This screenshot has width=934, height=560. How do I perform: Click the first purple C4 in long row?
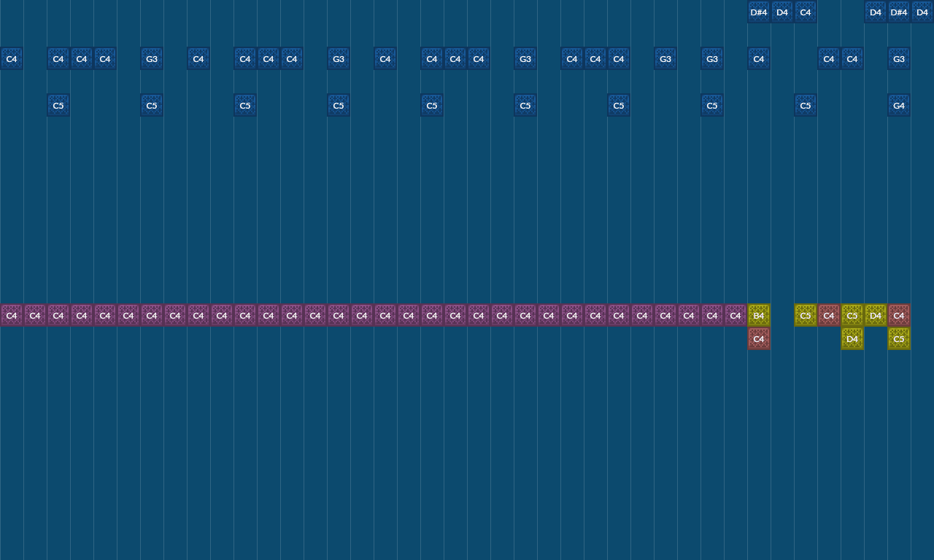(x=12, y=315)
